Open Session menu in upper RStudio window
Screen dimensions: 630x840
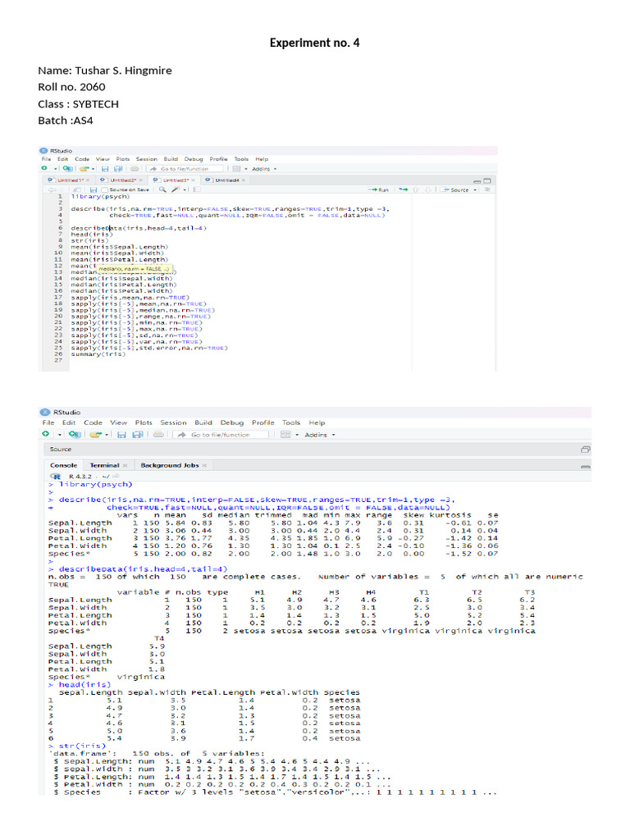[x=147, y=159]
